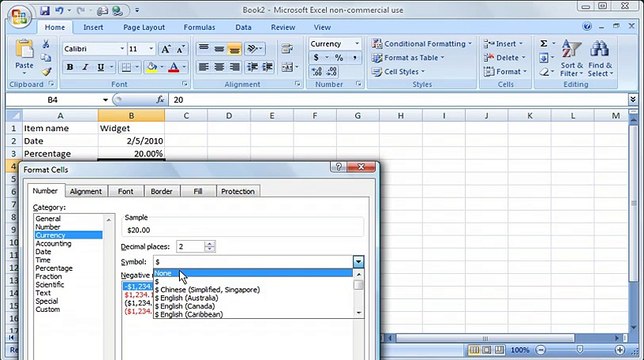This screenshot has height=360, width=644.
Task: Open Cell Styles menu
Action: [398, 72]
